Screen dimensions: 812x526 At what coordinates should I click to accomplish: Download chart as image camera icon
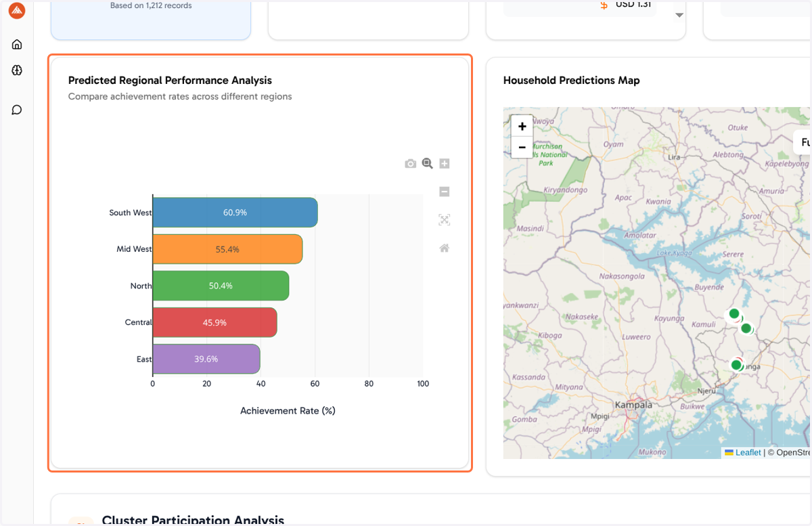(411, 163)
